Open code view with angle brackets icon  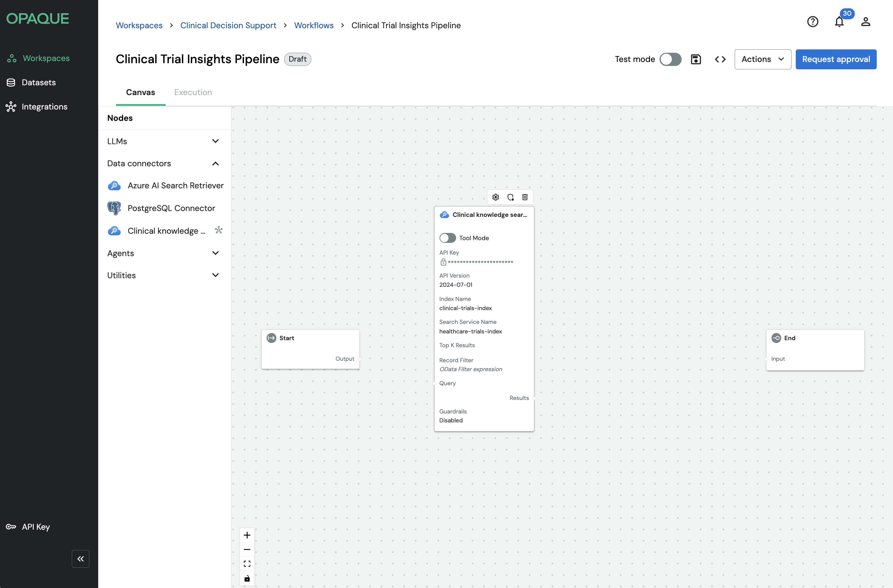(x=720, y=59)
